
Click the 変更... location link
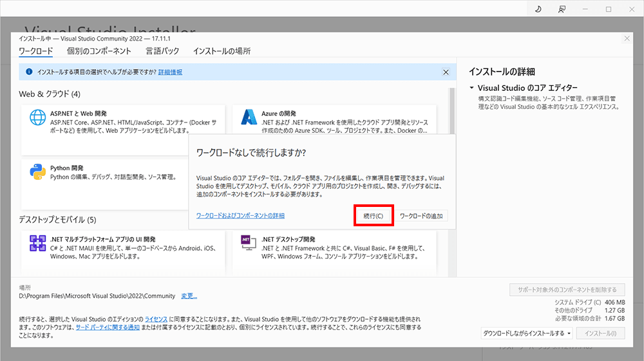pos(189,296)
